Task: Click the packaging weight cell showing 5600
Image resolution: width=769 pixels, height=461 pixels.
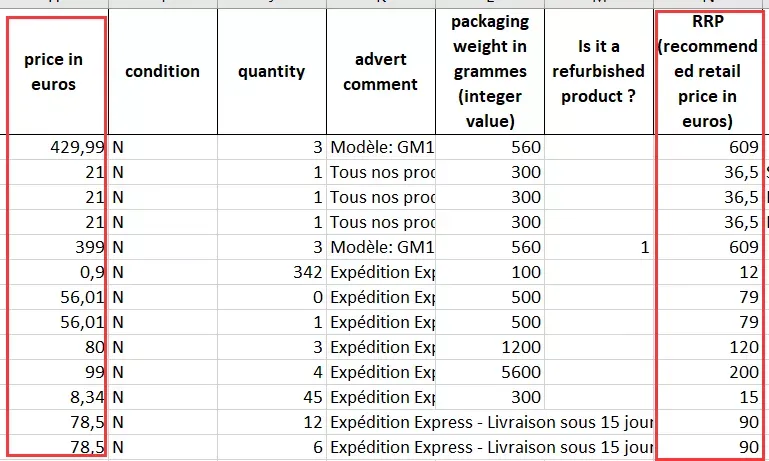Action: (x=490, y=372)
